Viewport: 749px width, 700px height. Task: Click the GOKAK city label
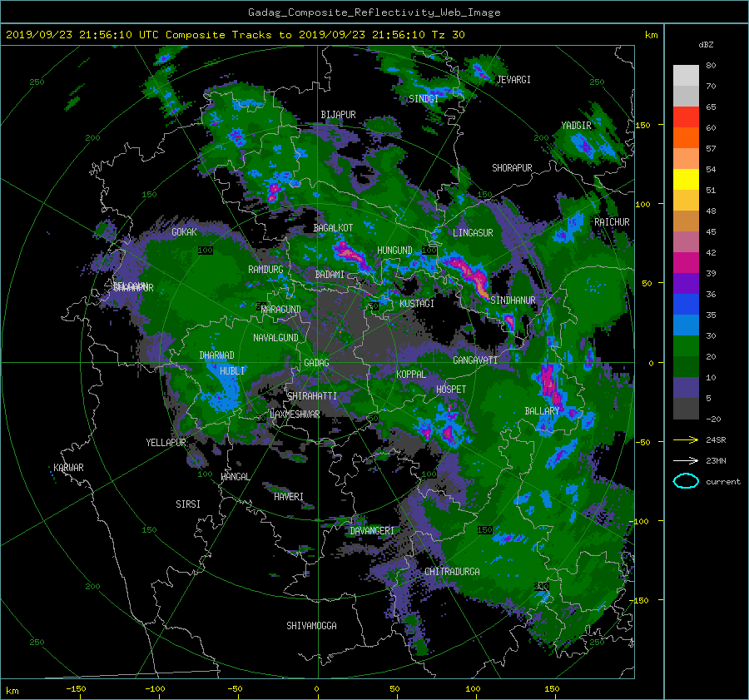tap(185, 231)
